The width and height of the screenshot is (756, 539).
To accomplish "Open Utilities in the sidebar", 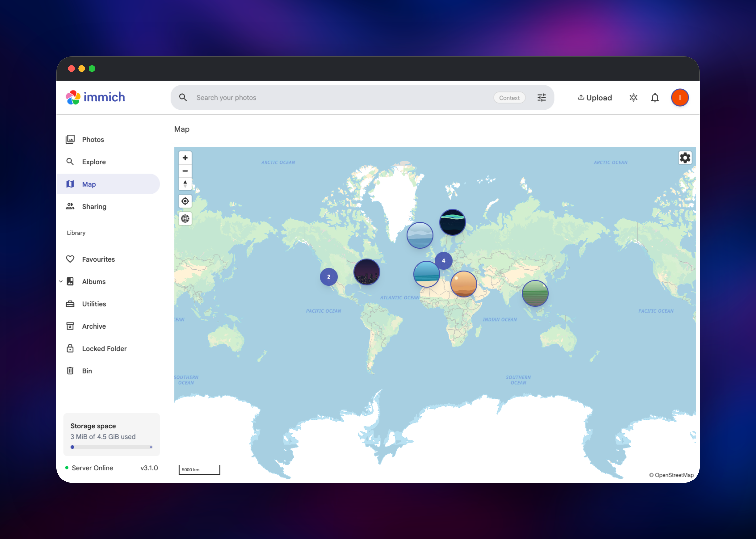I will (x=108, y=304).
